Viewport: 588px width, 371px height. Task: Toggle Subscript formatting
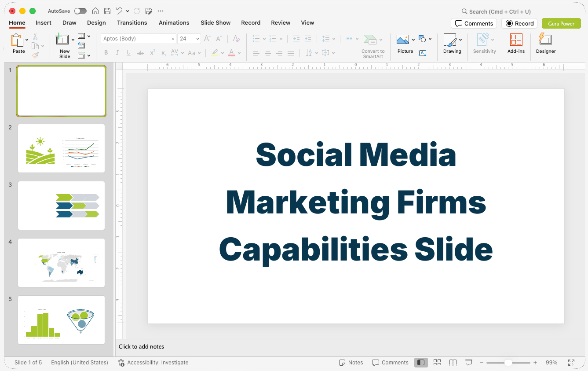coord(164,53)
